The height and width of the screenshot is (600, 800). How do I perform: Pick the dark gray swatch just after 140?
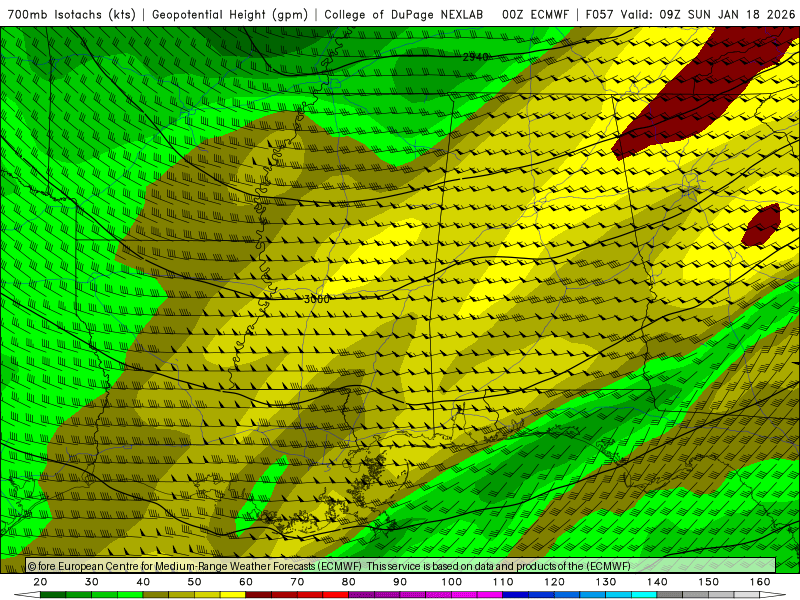coord(669,595)
